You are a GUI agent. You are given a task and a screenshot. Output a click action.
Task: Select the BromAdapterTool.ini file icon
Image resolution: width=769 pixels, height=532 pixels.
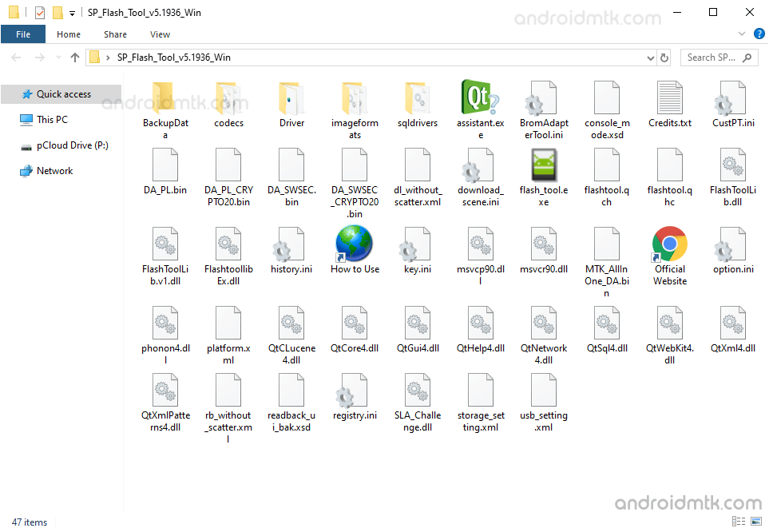tap(542, 98)
